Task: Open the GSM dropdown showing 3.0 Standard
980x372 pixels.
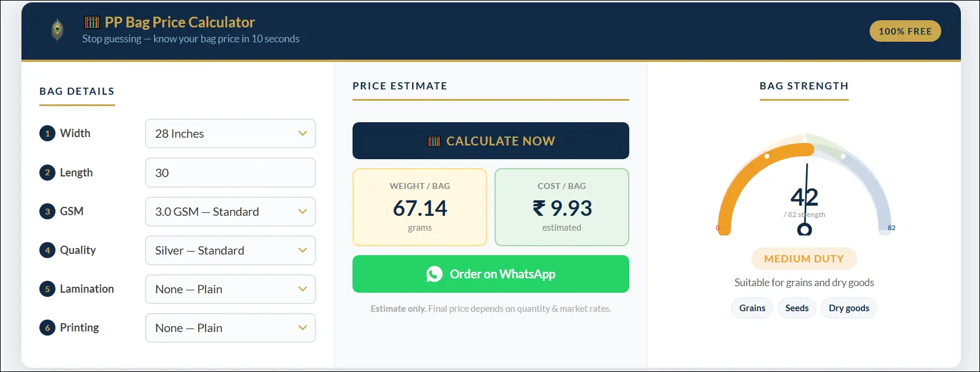Action: coord(230,212)
